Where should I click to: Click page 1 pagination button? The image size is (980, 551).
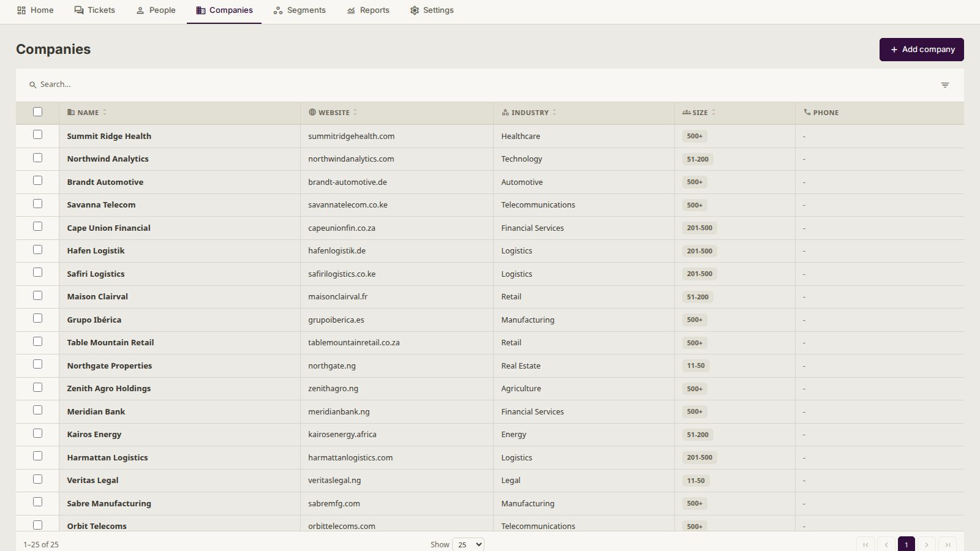point(907,544)
